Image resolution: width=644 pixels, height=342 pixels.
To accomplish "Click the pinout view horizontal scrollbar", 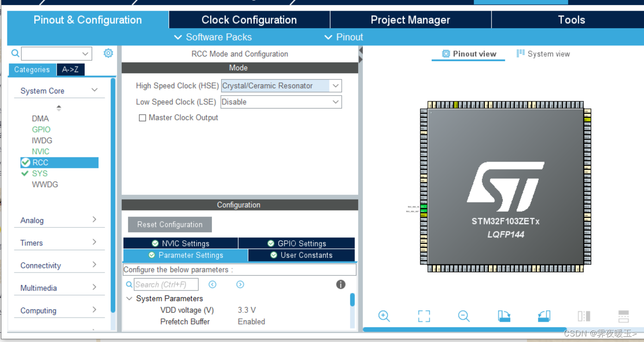I will (x=465, y=330).
